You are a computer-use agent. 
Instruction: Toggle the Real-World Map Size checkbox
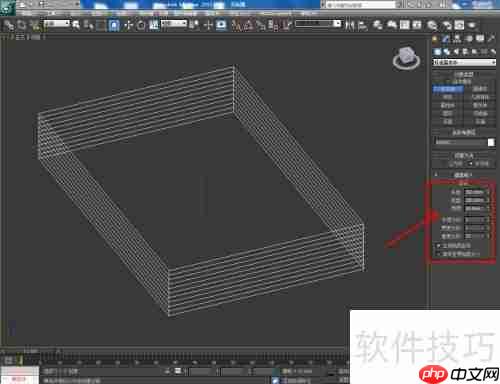pyautogui.click(x=439, y=254)
